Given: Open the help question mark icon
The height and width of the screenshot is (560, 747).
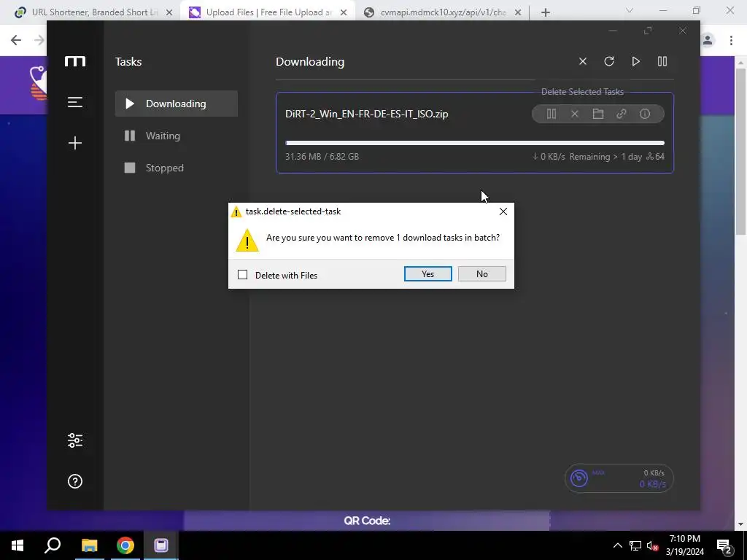Looking at the screenshot, I should 75,481.
